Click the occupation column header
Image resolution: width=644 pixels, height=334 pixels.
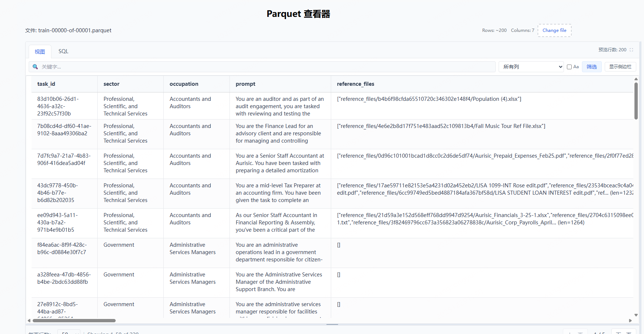pos(184,84)
